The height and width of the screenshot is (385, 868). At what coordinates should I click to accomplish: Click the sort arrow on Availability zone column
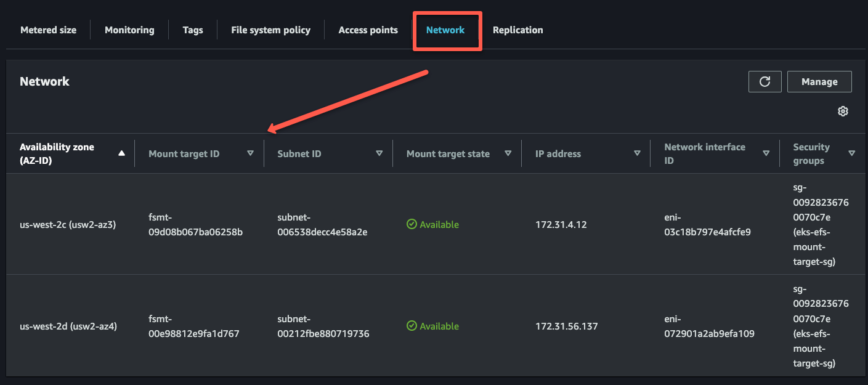pos(122,153)
